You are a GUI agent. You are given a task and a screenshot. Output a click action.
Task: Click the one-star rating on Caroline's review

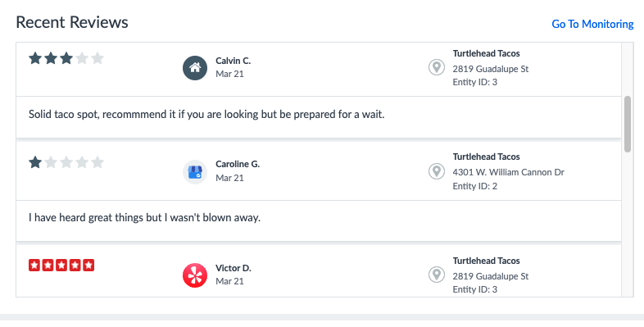pyautogui.click(x=66, y=162)
